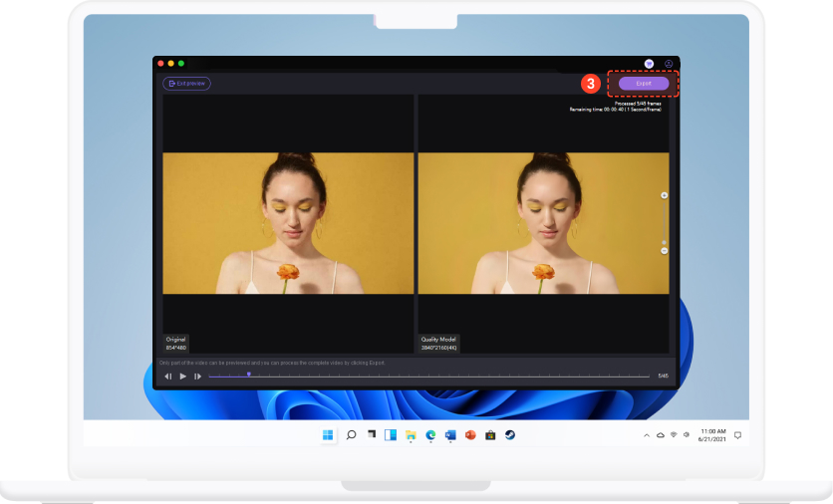The image size is (833, 504).
Task: Open the Windows Start menu
Action: tap(328, 435)
